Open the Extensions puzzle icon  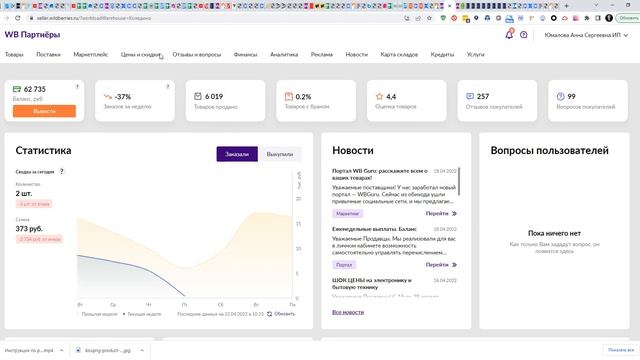pos(587,18)
